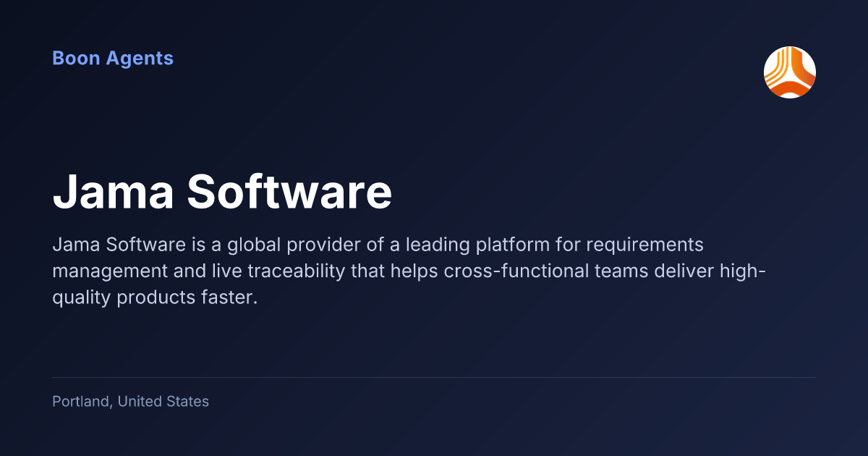868x456 pixels.
Task: Click the description beginning "Jama Software is a global provider"
Action: pos(409,272)
